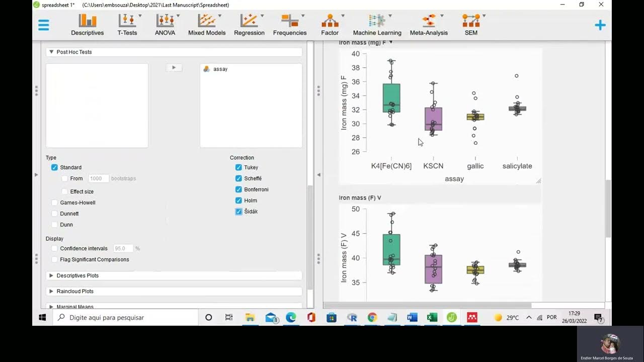Image resolution: width=644 pixels, height=362 pixels.
Task: Uncheck the Šidák correction
Action: (238, 212)
